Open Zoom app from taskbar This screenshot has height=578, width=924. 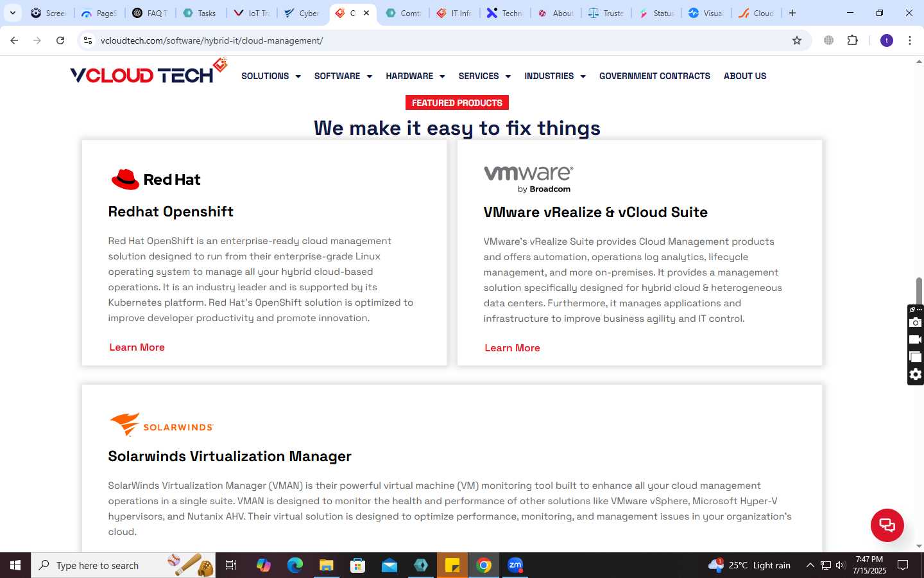[515, 565]
